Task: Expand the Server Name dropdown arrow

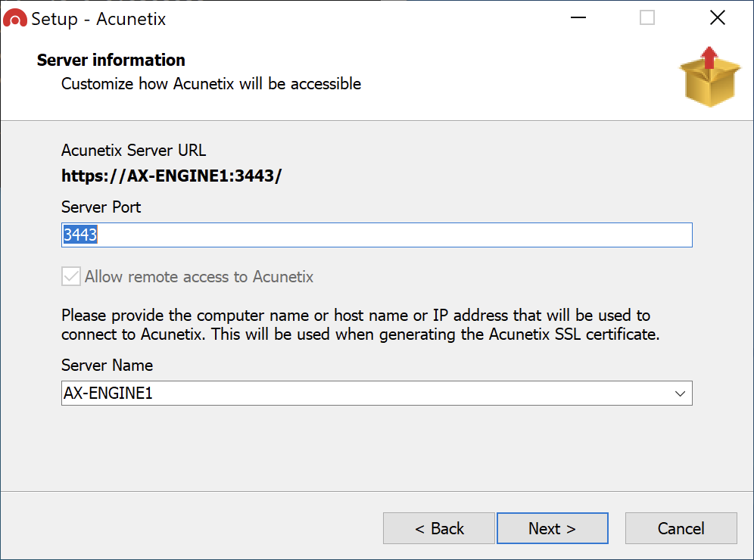Action: click(x=679, y=394)
